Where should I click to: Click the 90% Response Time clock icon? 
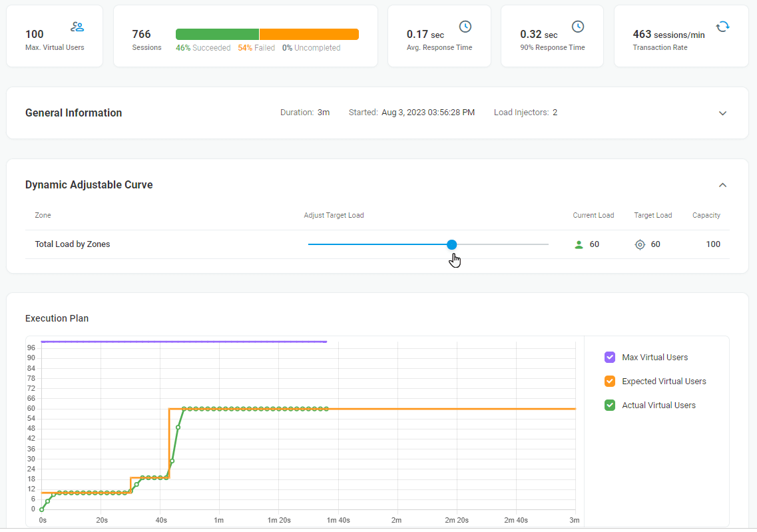[x=578, y=27]
